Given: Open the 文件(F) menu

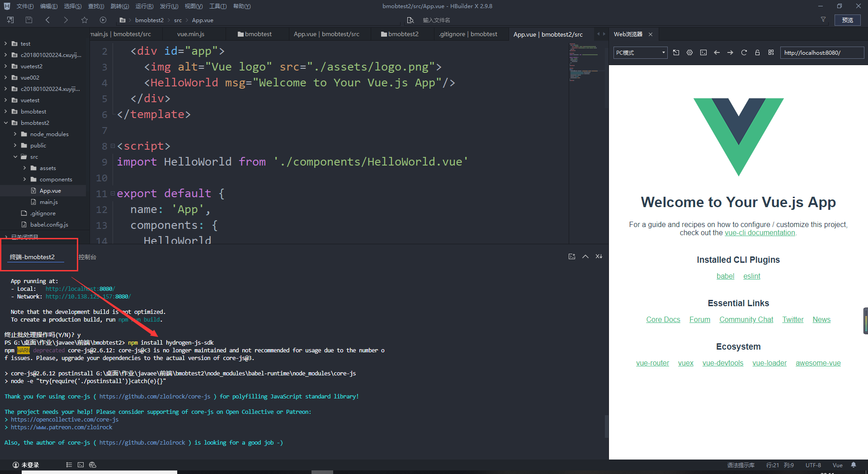Looking at the screenshot, I should (x=25, y=6).
